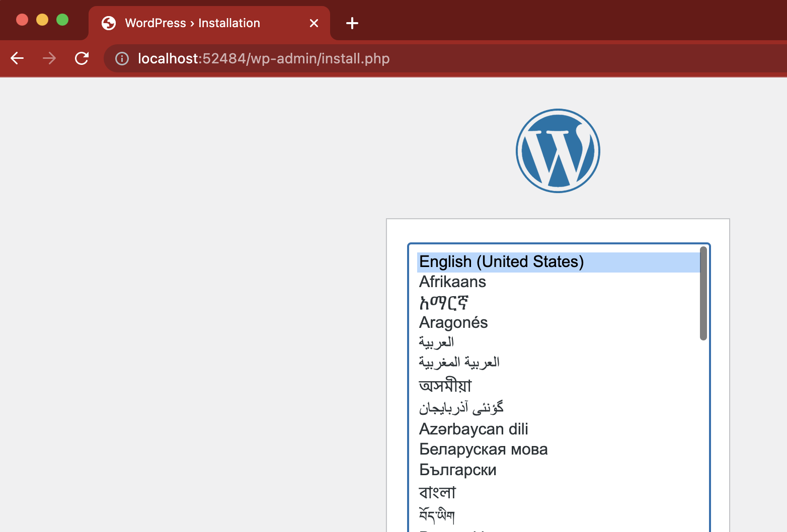Open a new tab with plus icon
This screenshot has height=532, width=787.
point(352,23)
